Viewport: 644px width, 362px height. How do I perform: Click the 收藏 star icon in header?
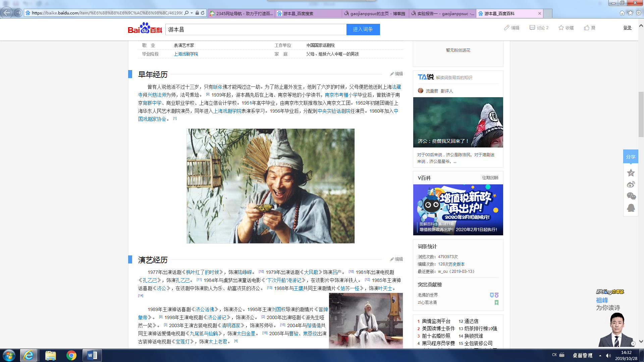(x=561, y=28)
